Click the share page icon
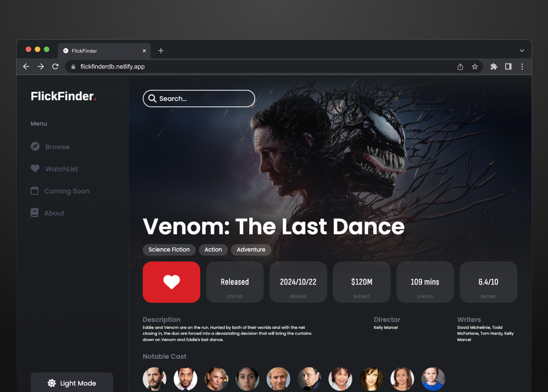 click(x=460, y=67)
